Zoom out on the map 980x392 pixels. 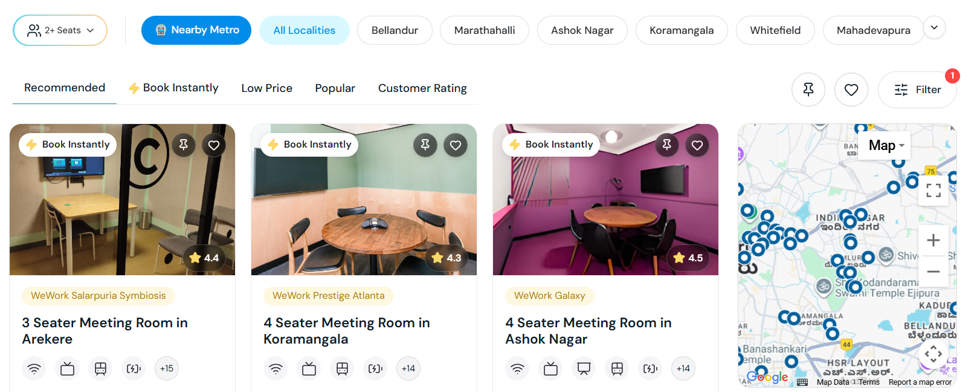pyautogui.click(x=933, y=272)
